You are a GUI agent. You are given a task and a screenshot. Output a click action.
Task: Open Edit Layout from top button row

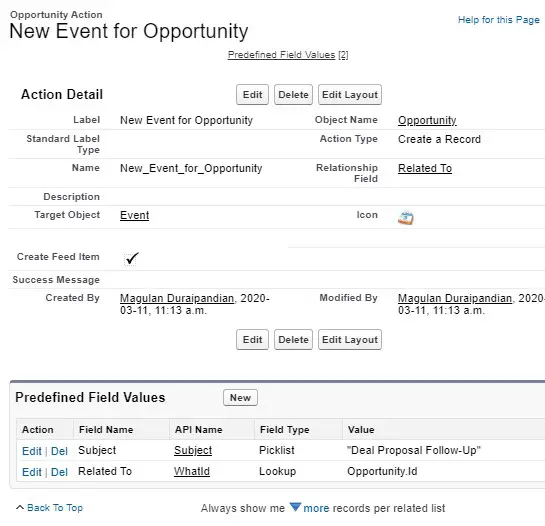point(350,95)
